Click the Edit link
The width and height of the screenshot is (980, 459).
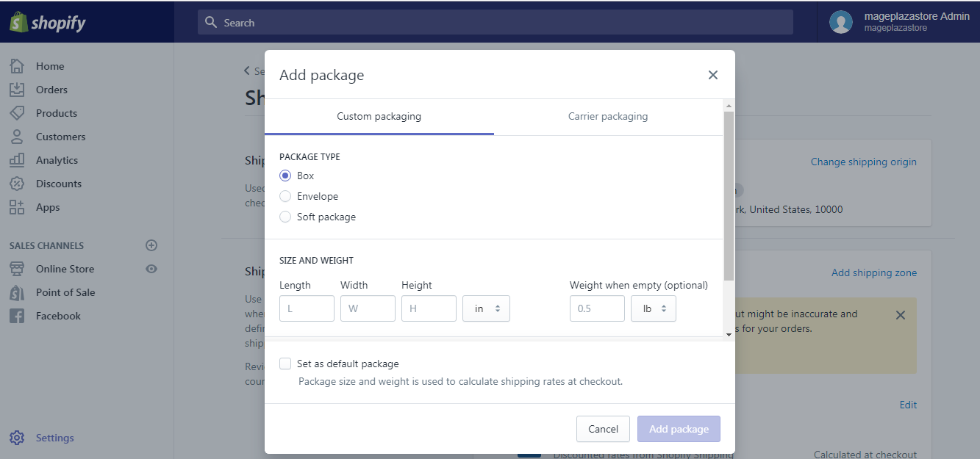(908, 405)
